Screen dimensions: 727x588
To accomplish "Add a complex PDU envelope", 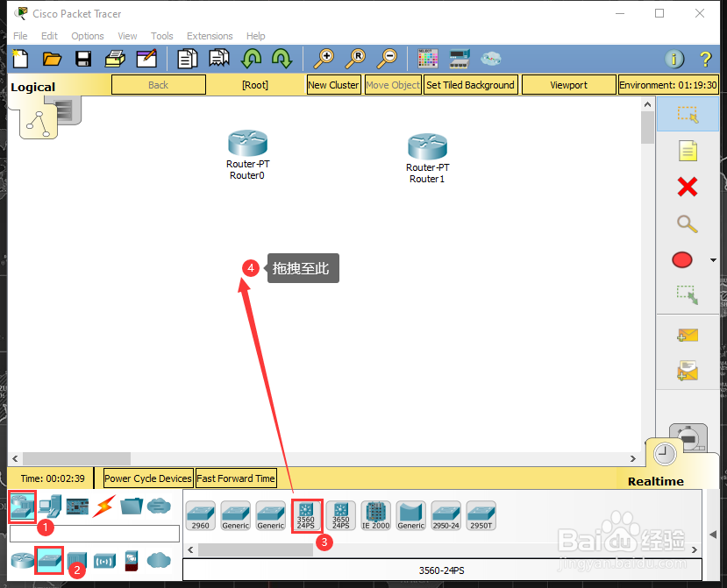I will pyautogui.click(x=688, y=371).
